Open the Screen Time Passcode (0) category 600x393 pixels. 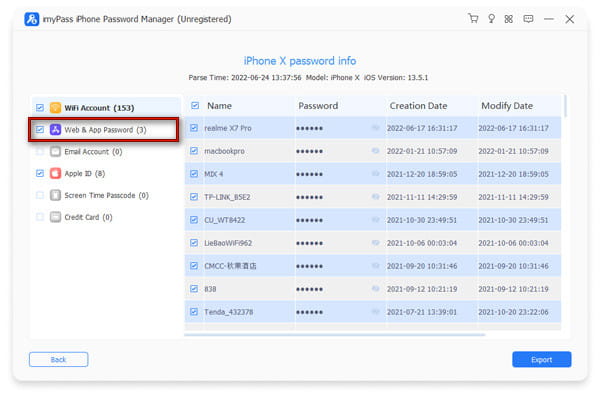click(x=106, y=195)
